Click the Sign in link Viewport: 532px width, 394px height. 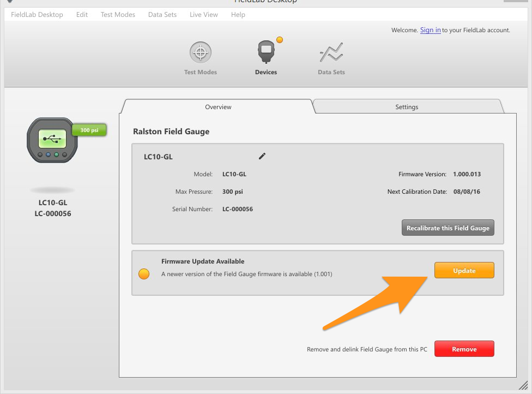(x=430, y=30)
